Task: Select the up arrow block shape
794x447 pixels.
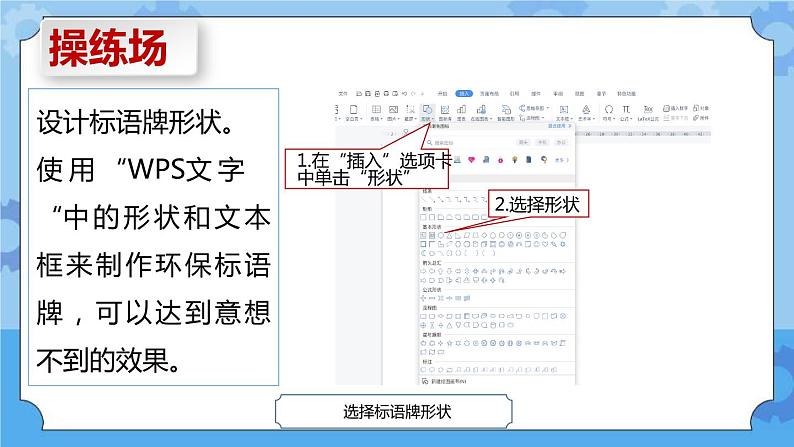Action: click(441, 271)
